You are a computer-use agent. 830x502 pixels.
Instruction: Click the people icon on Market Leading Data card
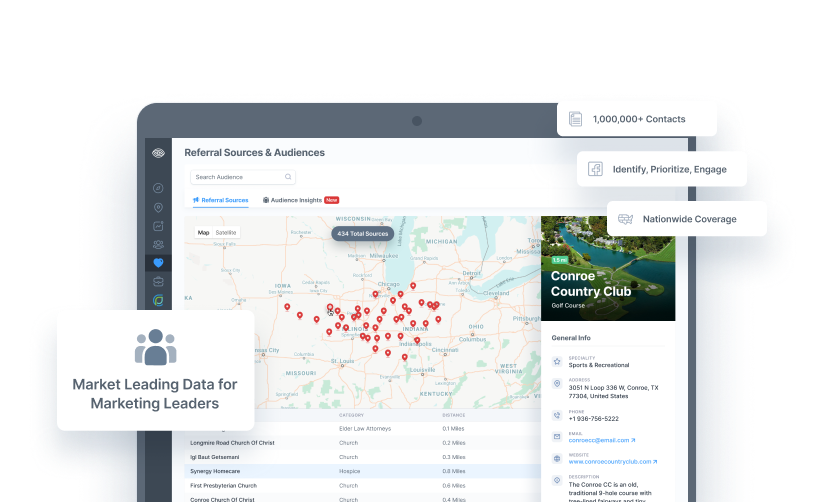(x=156, y=347)
